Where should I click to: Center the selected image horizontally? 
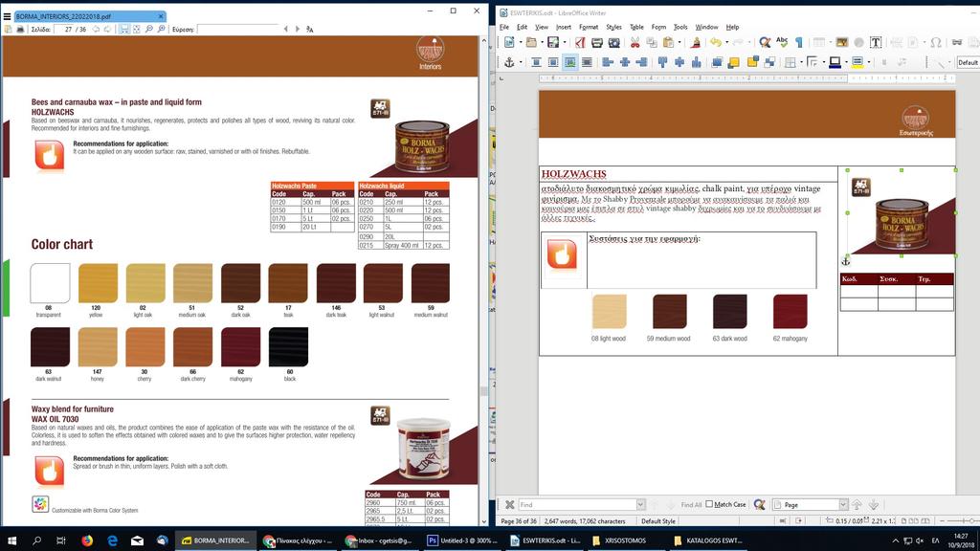[x=624, y=62]
